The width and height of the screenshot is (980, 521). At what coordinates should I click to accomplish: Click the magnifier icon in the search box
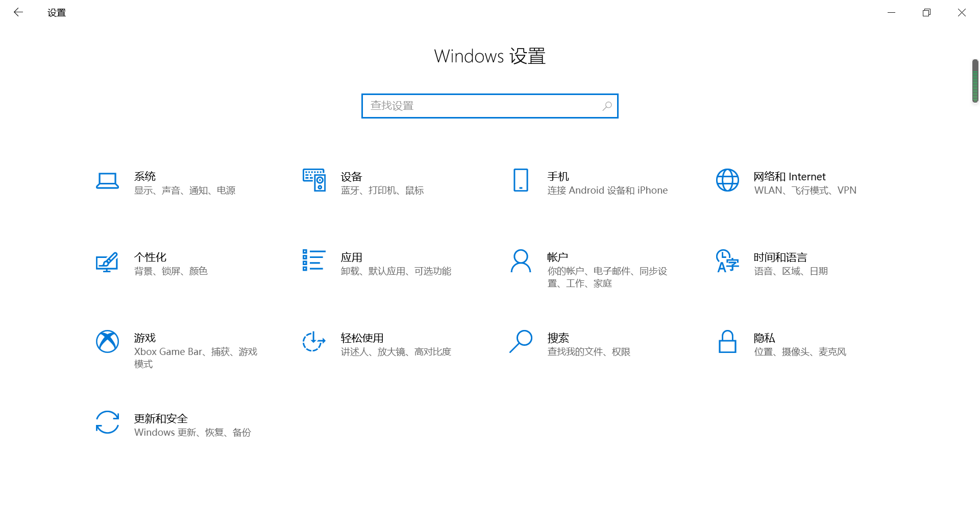pyautogui.click(x=607, y=106)
